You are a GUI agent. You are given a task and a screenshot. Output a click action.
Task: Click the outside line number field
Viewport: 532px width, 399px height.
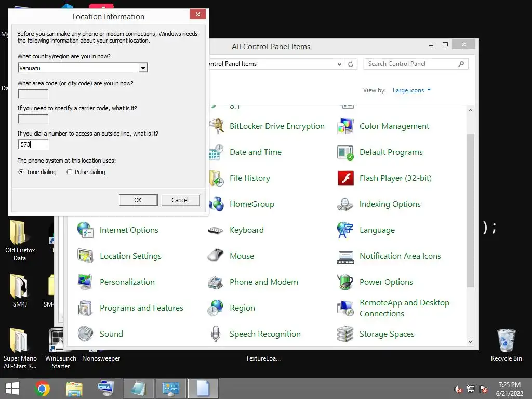click(x=33, y=144)
